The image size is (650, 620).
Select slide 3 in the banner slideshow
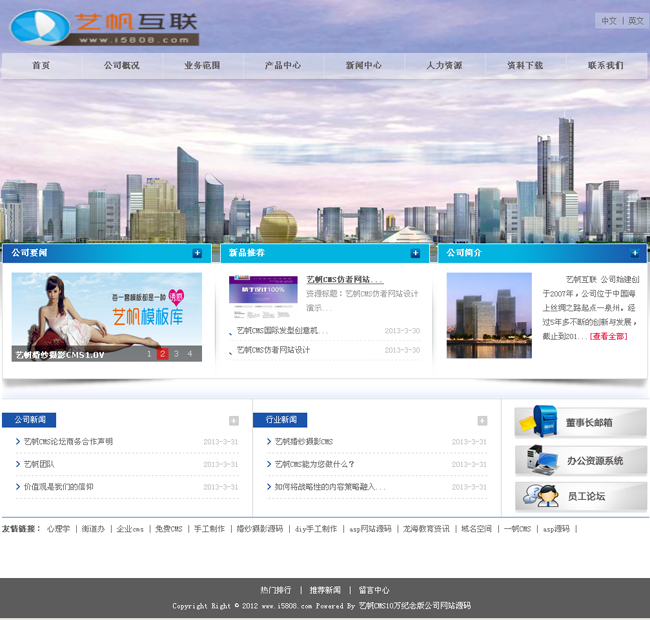[x=176, y=354]
